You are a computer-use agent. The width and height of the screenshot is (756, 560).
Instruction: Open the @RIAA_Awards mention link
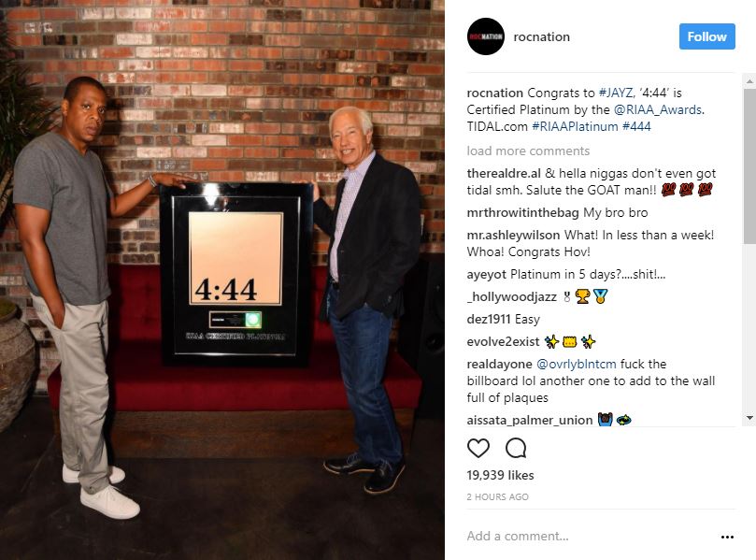click(658, 110)
